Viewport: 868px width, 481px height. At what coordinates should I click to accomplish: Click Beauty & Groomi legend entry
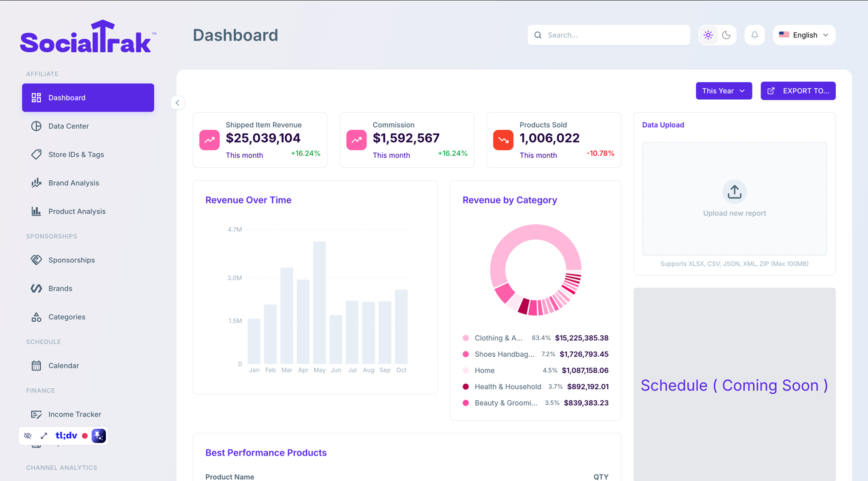tap(535, 403)
